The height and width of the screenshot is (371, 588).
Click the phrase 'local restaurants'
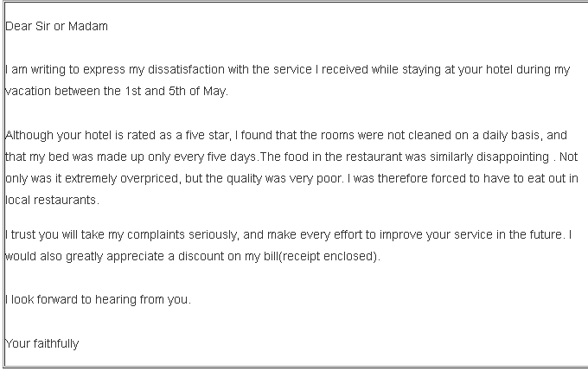51,200
